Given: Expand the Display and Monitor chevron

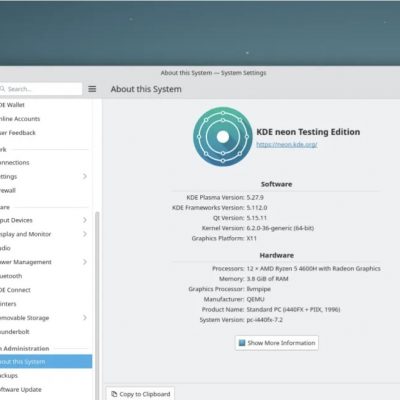Looking at the screenshot, I should click(x=85, y=234).
